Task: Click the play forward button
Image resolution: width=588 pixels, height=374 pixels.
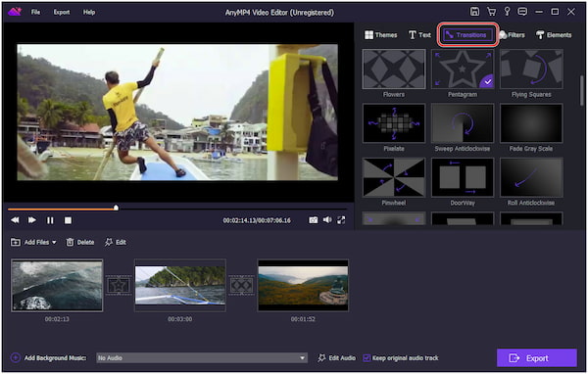Action: pyautogui.click(x=32, y=220)
